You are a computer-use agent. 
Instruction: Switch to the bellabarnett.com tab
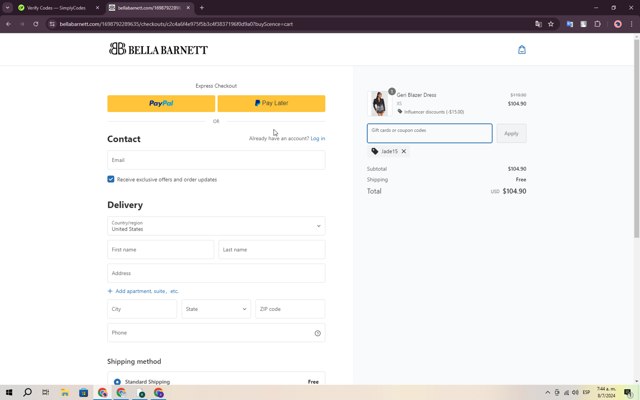point(149,8)
